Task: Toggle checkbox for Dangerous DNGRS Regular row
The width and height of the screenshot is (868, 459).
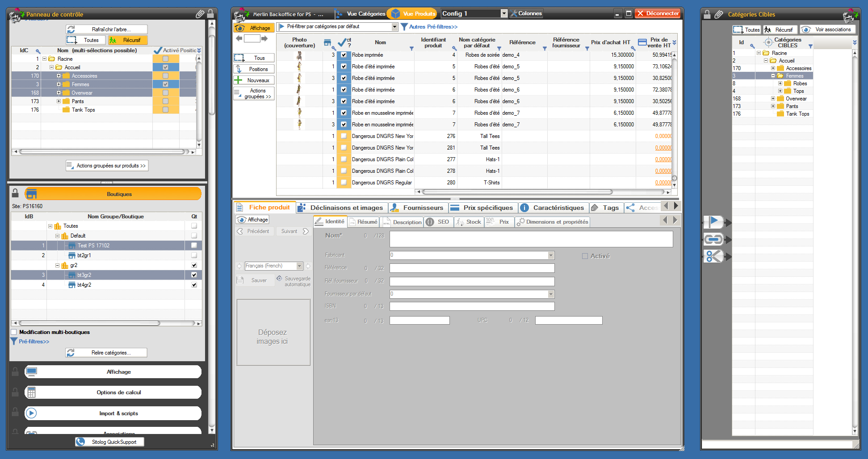Action: click(344, 183)
